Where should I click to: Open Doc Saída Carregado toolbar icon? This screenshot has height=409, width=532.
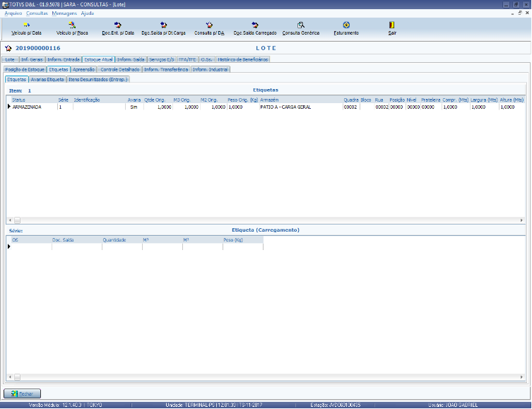pyautogui.click(x=255, y=25)
